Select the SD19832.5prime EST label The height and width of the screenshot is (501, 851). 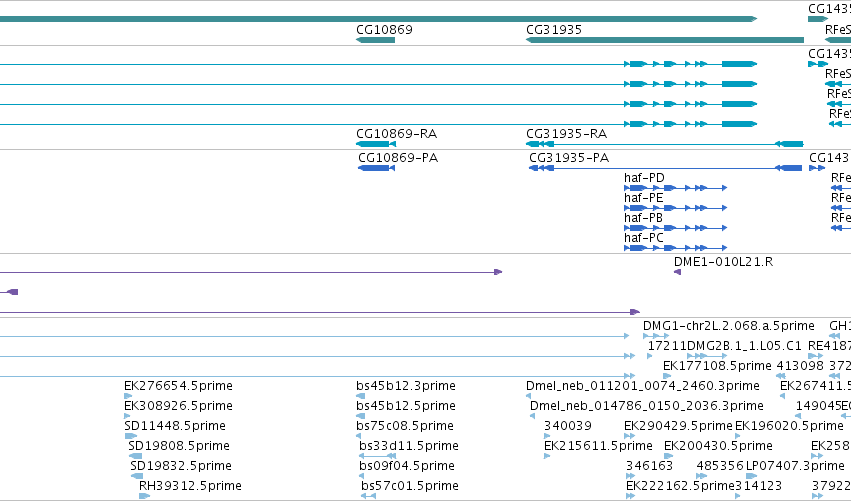(181, 466)
